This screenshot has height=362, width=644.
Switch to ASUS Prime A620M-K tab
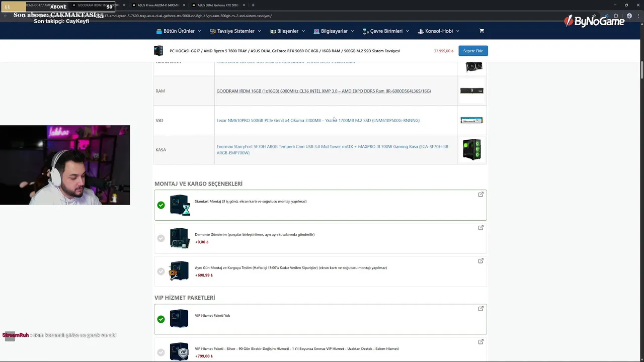157,5
